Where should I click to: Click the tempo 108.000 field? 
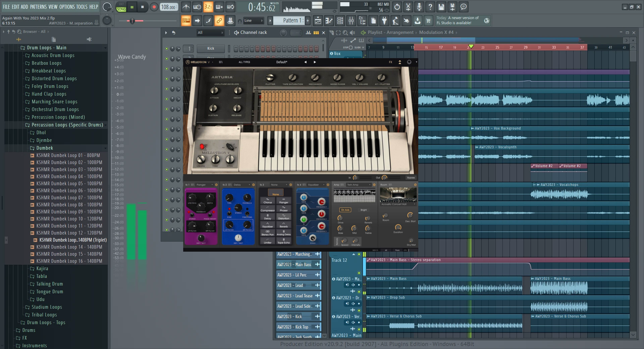tap(169, 7)
